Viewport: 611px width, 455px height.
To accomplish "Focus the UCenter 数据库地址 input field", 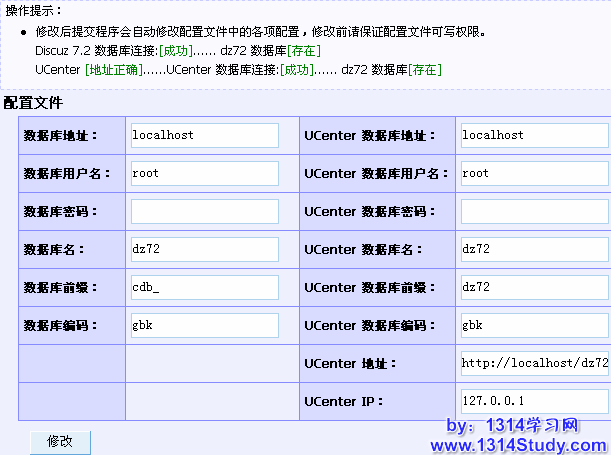I will point(534,135).
